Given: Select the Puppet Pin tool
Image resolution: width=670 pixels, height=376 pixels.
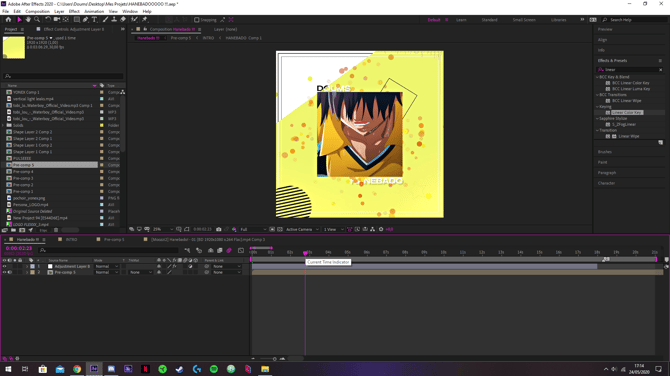Looking at the screenshot, I should click(x=145, y=20).
